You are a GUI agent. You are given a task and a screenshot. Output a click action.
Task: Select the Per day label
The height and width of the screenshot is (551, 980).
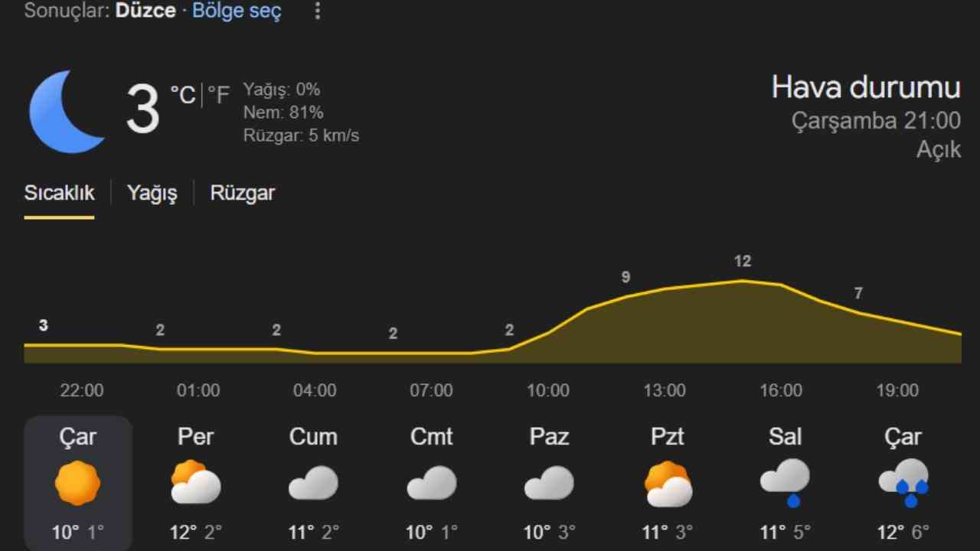(196, 437)
